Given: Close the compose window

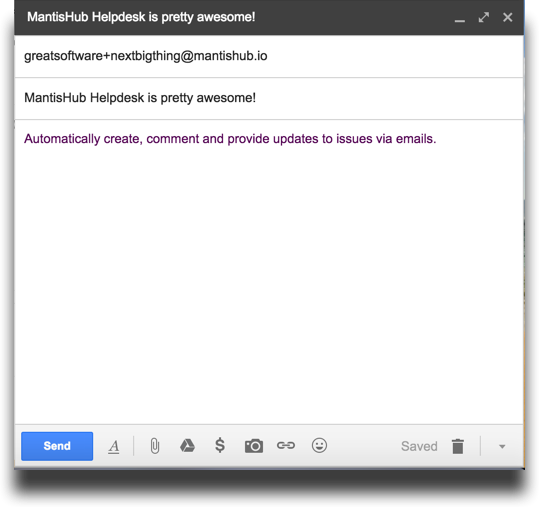Looking at the screenshot, I should tap(507, 17).
